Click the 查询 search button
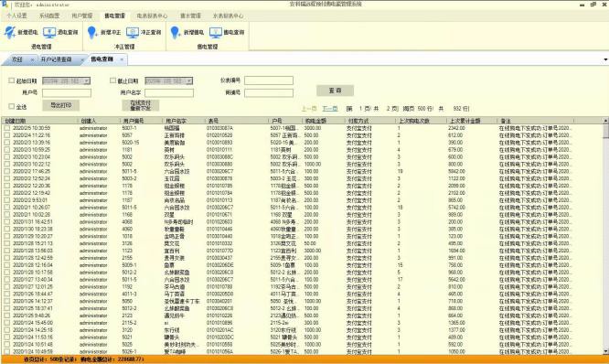The height and width of the screenshot is (364, 609). click(x=336, y=91)
